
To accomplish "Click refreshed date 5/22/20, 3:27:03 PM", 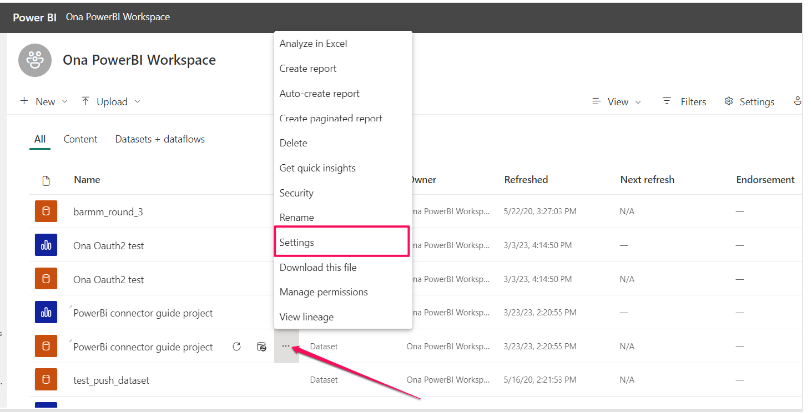I will click(540, 211).
